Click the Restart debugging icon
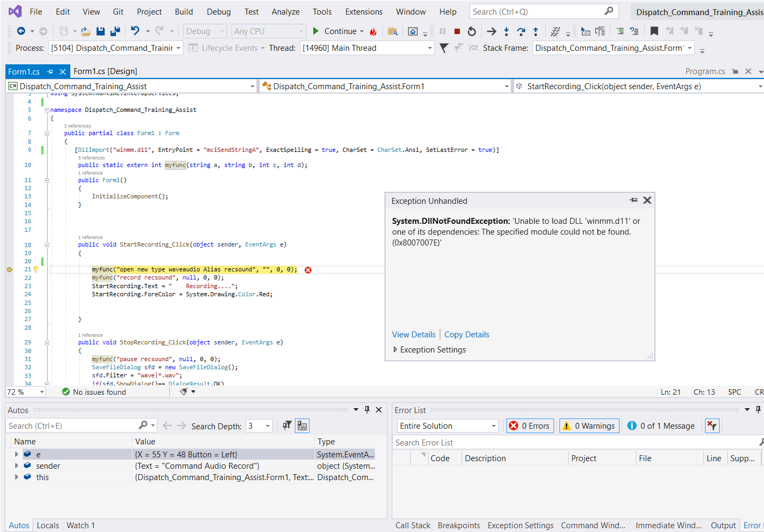This screenshot has height=532, width=764. pos(472,31)
